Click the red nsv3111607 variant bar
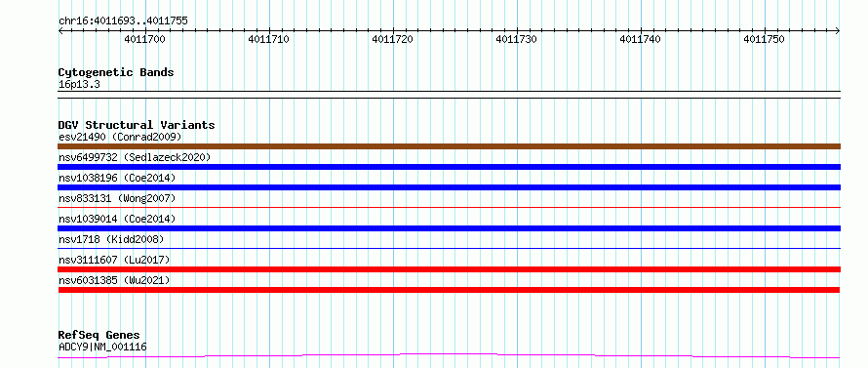Screen dimensions: 868x368 click(x=449, y=269)
